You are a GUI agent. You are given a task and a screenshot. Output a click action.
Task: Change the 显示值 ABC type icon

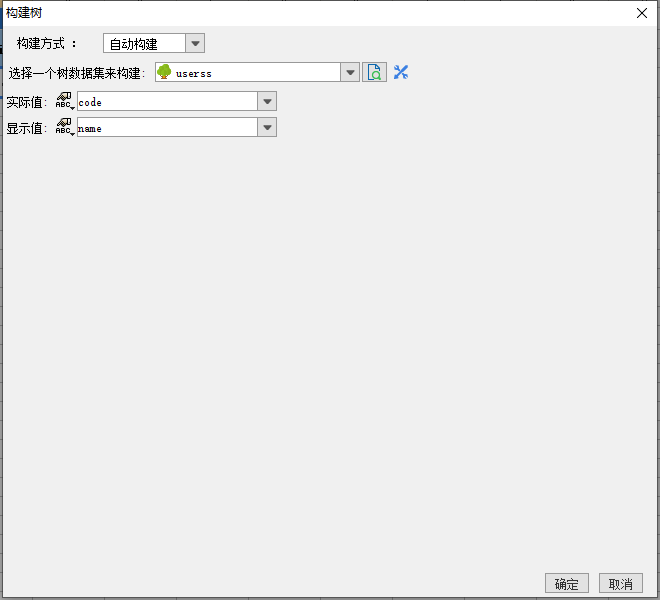tap(65, 127)
